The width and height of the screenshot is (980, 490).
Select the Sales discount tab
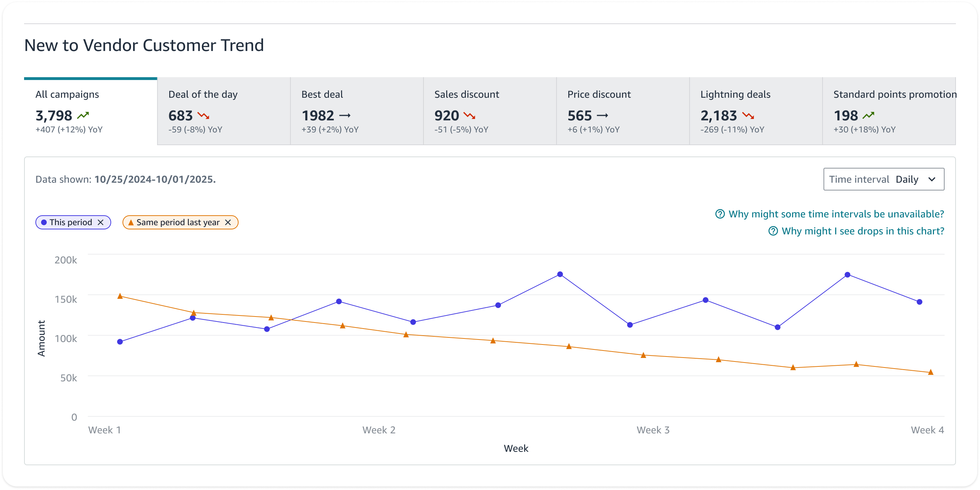tap(490, 111)
